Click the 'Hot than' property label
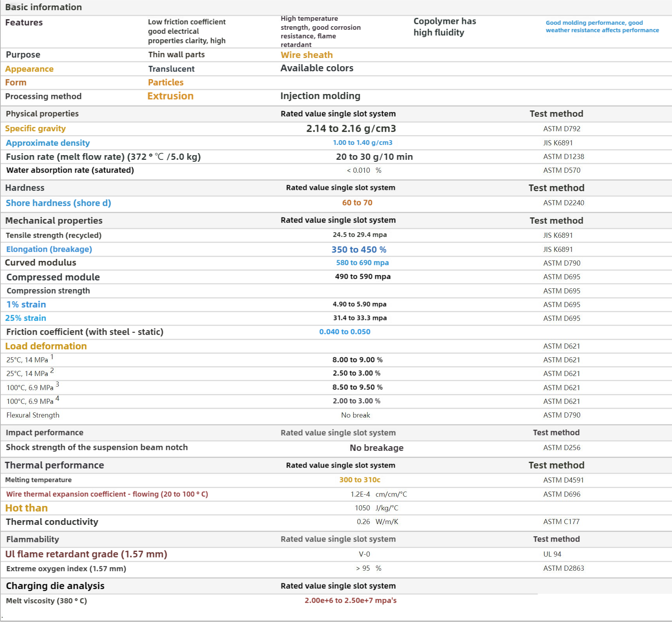Viewport: 672px width, 622px height. pos(26,508)
